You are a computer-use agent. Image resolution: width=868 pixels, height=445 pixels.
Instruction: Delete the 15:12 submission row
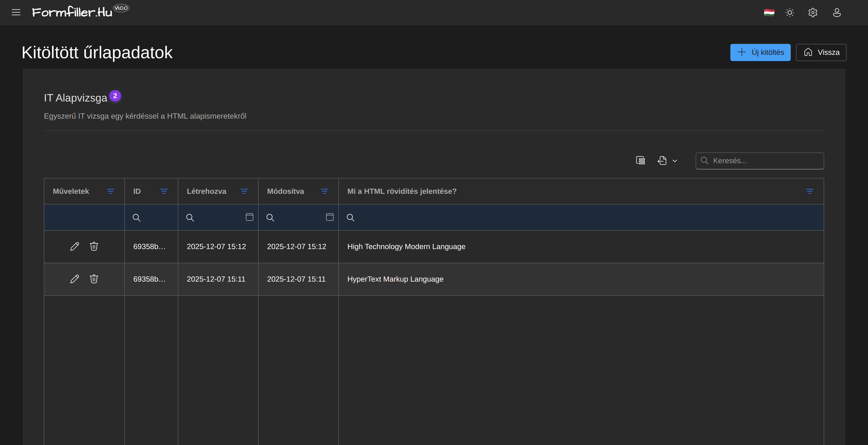(94, 246)
